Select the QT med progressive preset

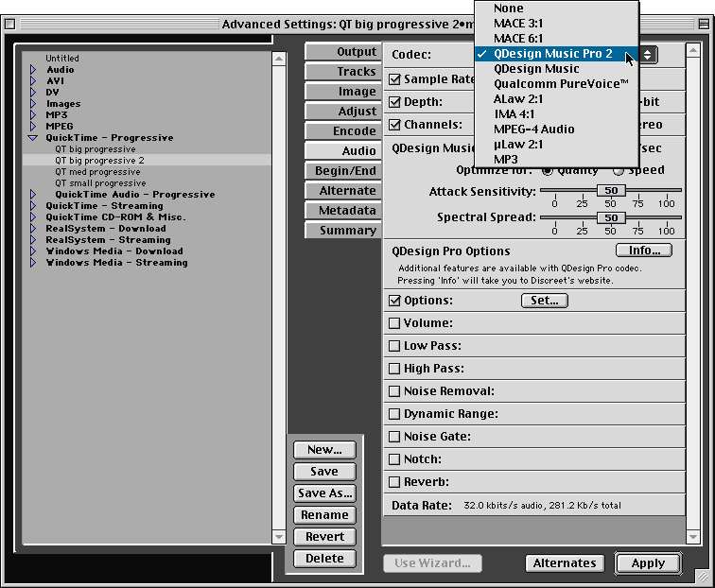click(96, 172)
